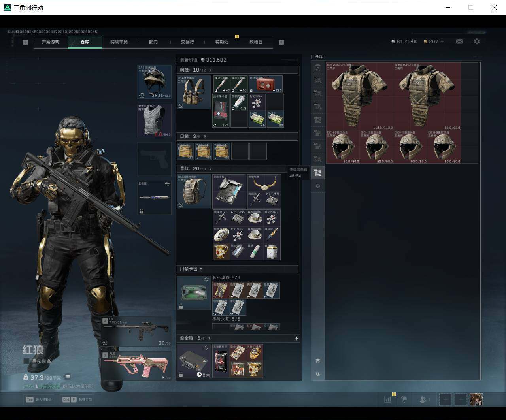Select the topmost main stash sidebar icon
Screen dimensions: 506x420
point(317,68)
